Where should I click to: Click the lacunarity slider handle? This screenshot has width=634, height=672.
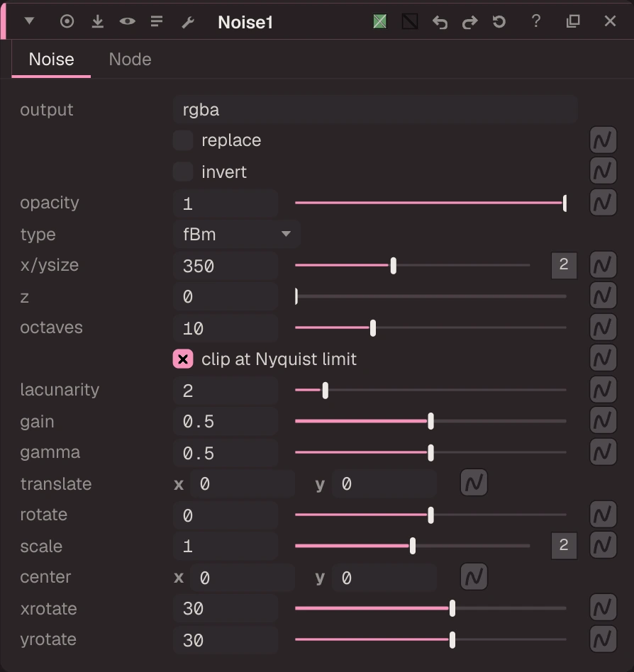(x=326, y=391)
